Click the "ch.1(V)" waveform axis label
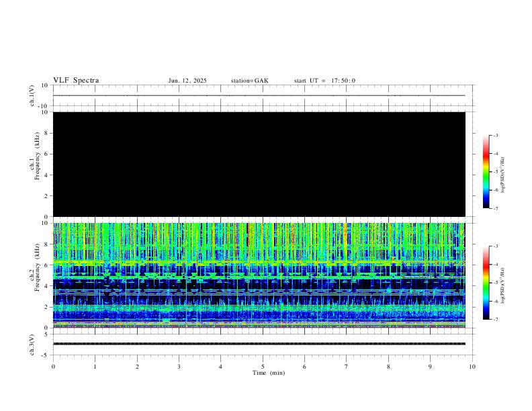532x411 pixels. pos(32,95)
